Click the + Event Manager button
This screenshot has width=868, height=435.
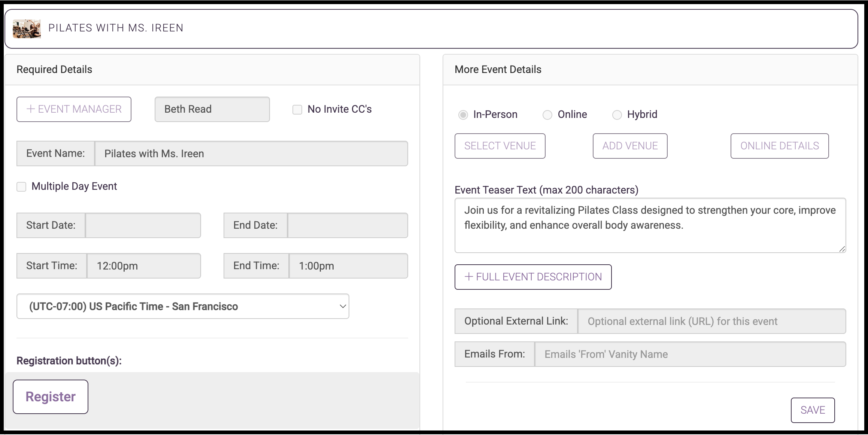[74, 109]
